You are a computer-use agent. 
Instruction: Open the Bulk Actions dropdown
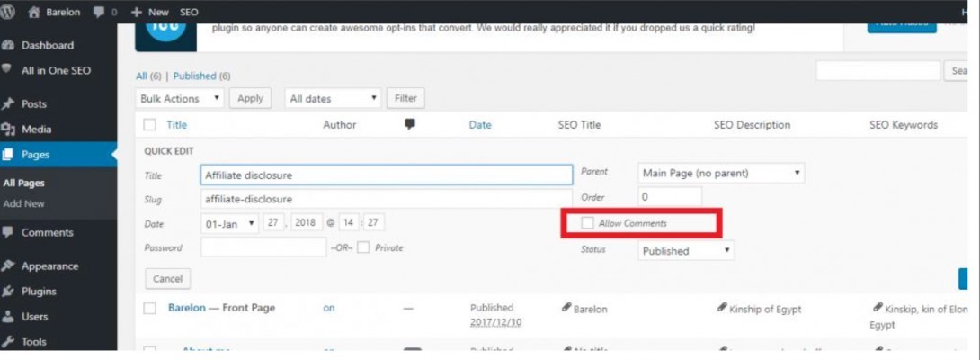coord(181,99)
